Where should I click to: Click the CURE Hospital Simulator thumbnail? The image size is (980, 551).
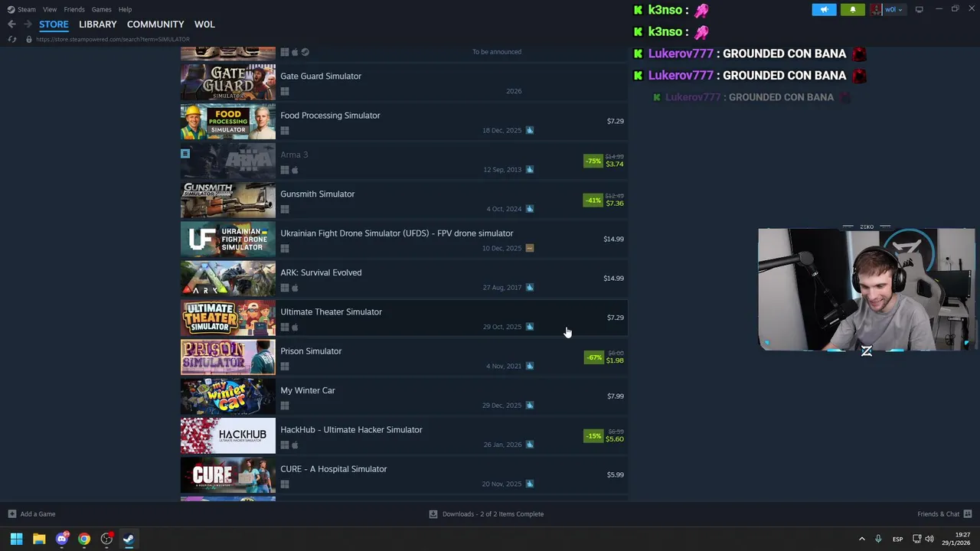click(228, 475)
